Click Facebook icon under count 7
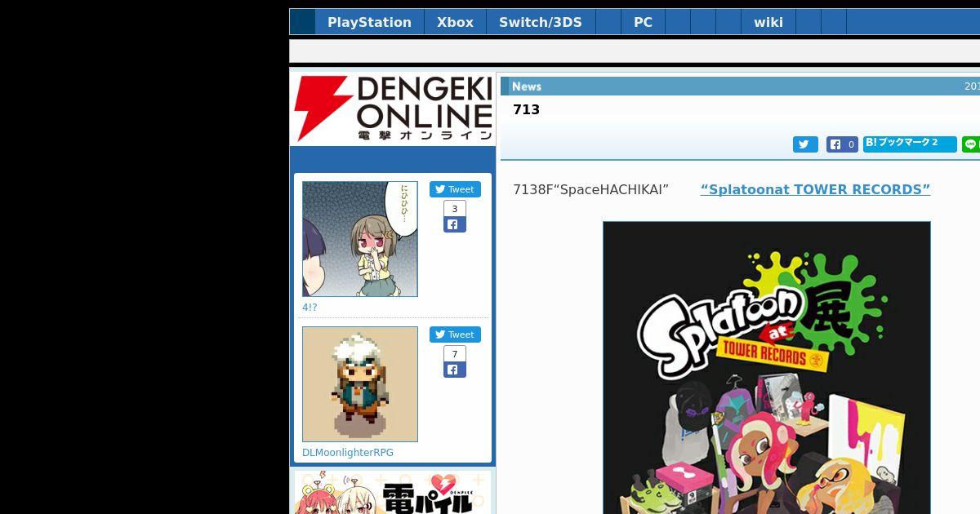Screen dimensions: 980x514 [455, 370]
